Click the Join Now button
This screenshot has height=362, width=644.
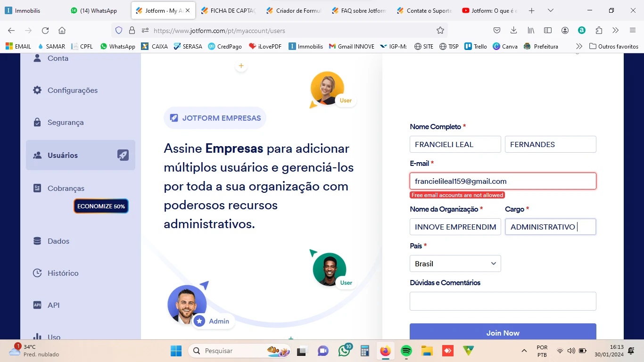point(503,333)
